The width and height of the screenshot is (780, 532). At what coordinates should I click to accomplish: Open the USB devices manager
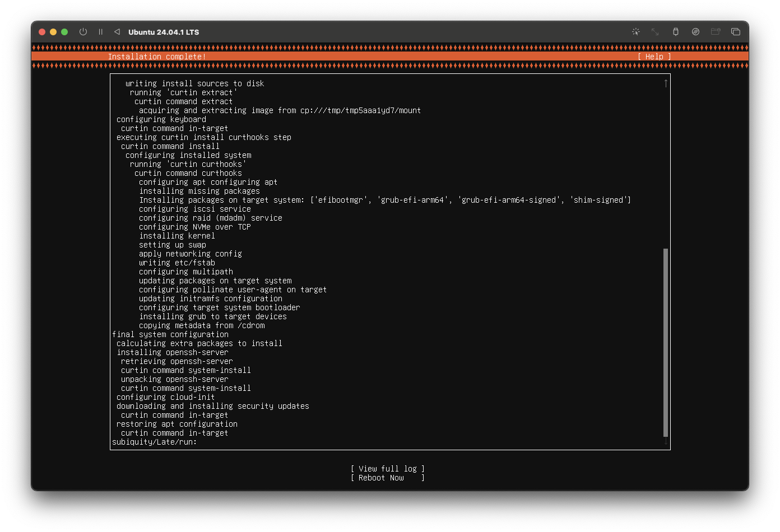coord(676,32)
